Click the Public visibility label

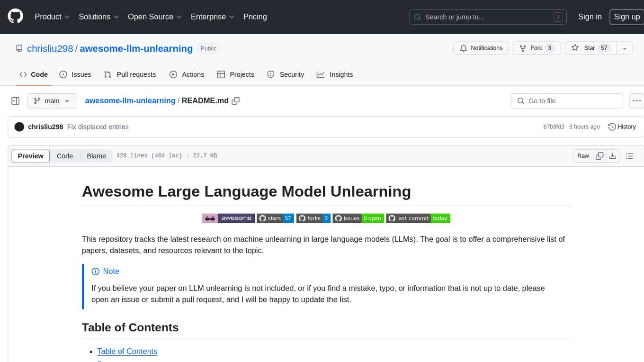coord(208,48)
